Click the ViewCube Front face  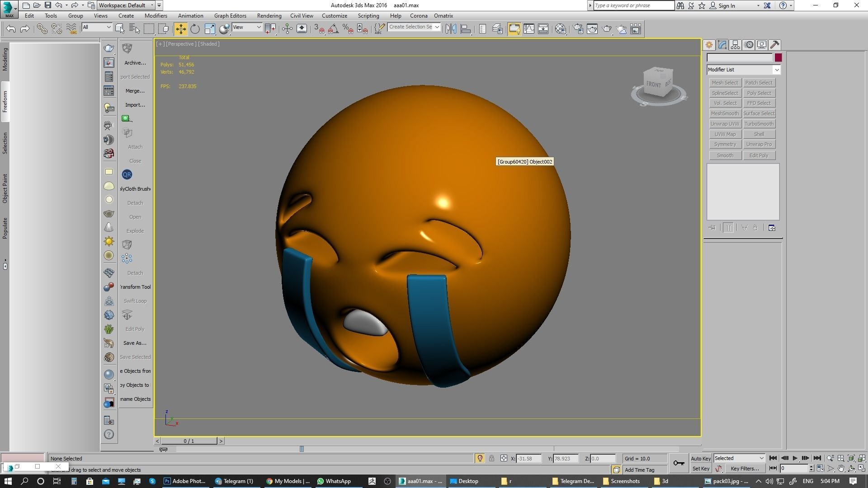coord(654,84)
